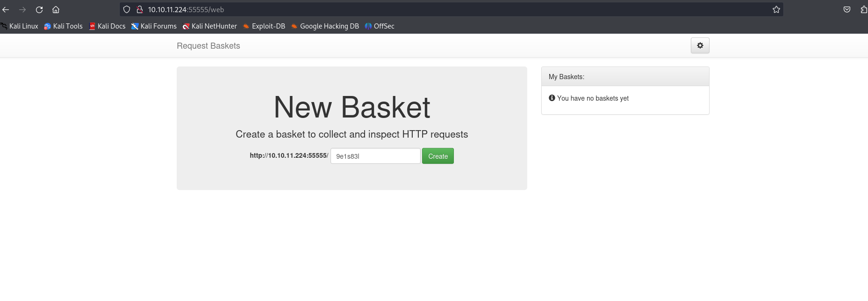Click the info icon beside no baskets message
The height and width of the screenshot is (301, 868).
point(552,98)
